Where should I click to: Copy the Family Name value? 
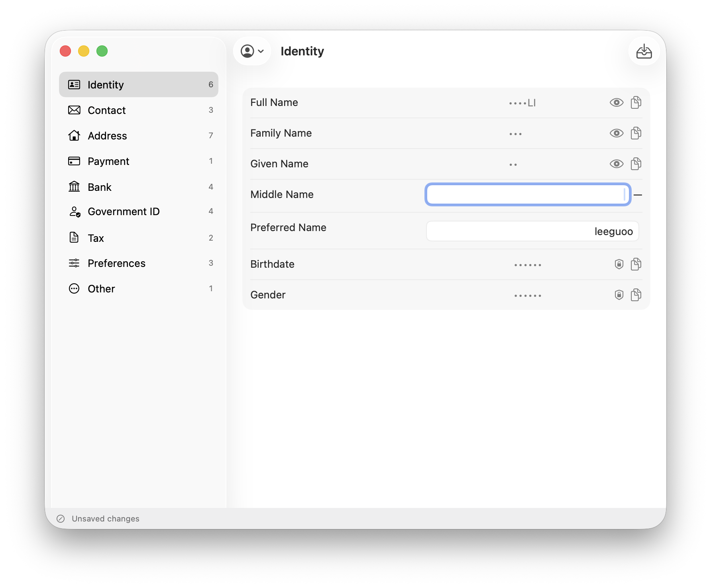click(636, 133)
